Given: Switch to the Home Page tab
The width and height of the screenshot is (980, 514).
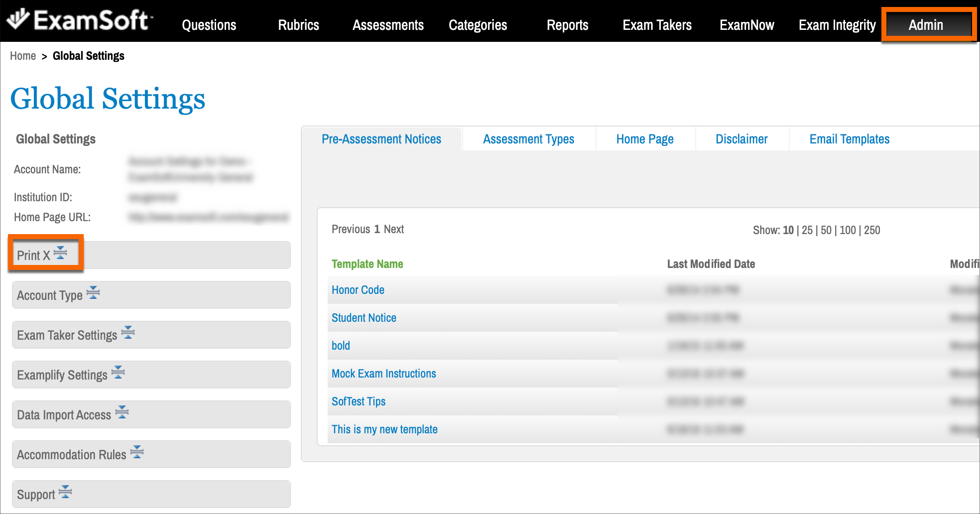Looking at the screenshot, I should 645,139.
